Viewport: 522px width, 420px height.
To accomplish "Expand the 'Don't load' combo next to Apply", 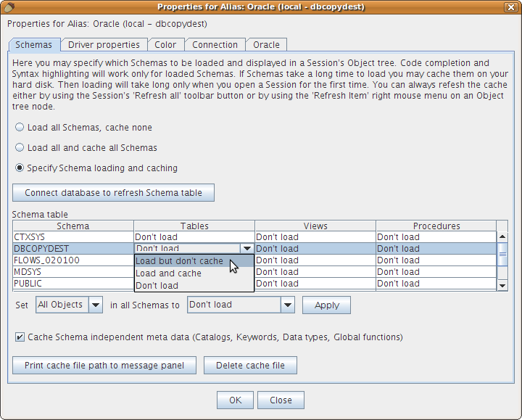I will point(288,305).
